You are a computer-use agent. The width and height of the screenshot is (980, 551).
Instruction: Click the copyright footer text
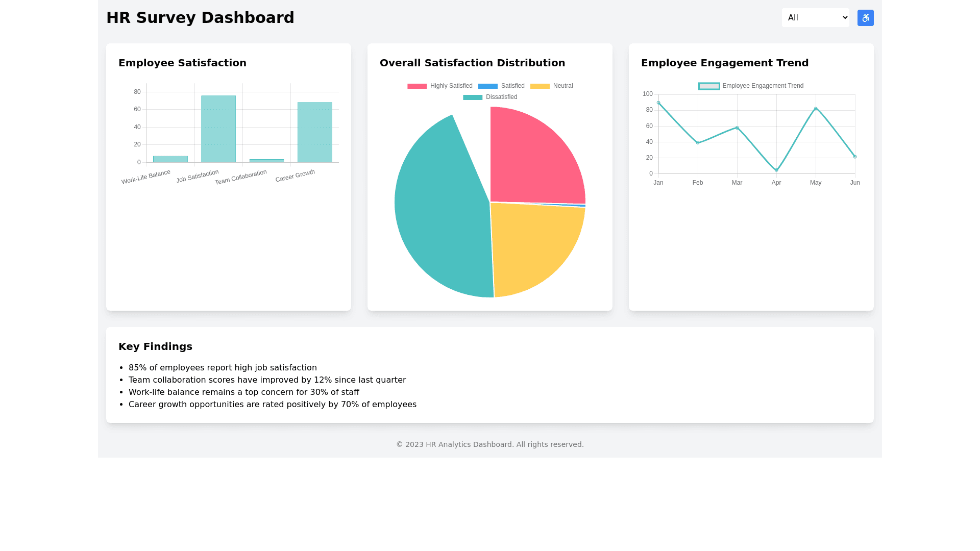[x=489, y=444]
